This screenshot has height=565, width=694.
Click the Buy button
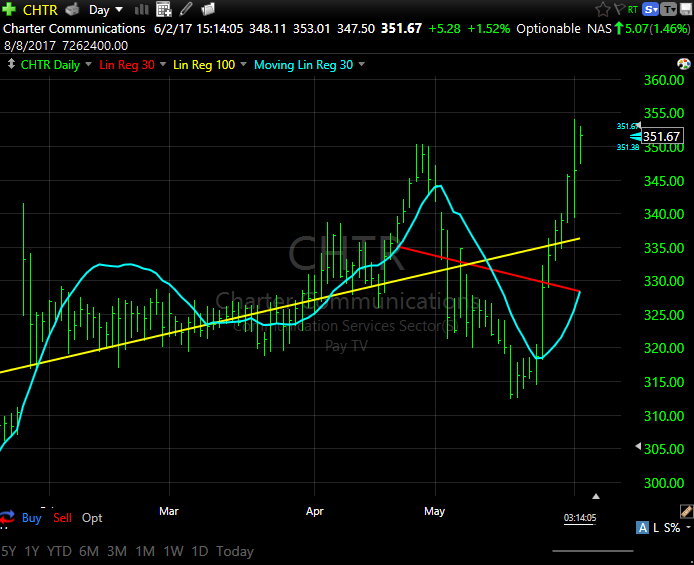click(32, 518)
